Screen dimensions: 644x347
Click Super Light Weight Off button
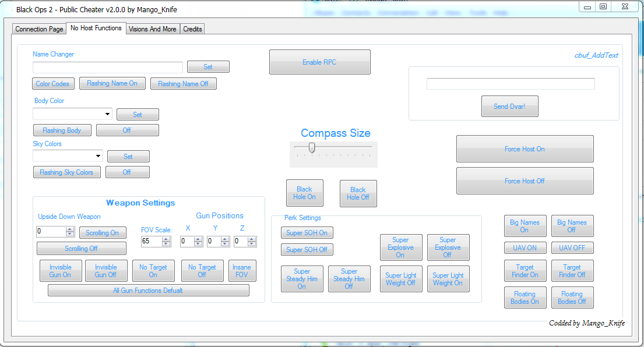pos(401,279)
